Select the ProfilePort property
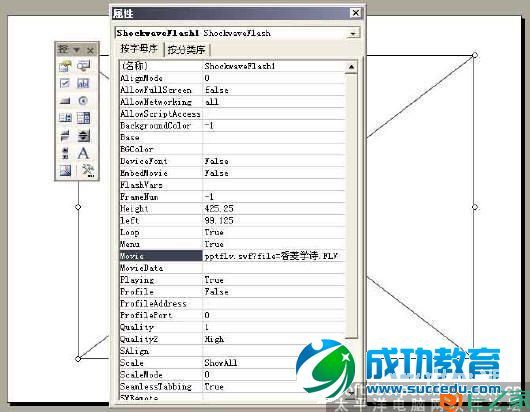Screen dimensions: 530x412 pyautogui.click(x=161, y=315)
